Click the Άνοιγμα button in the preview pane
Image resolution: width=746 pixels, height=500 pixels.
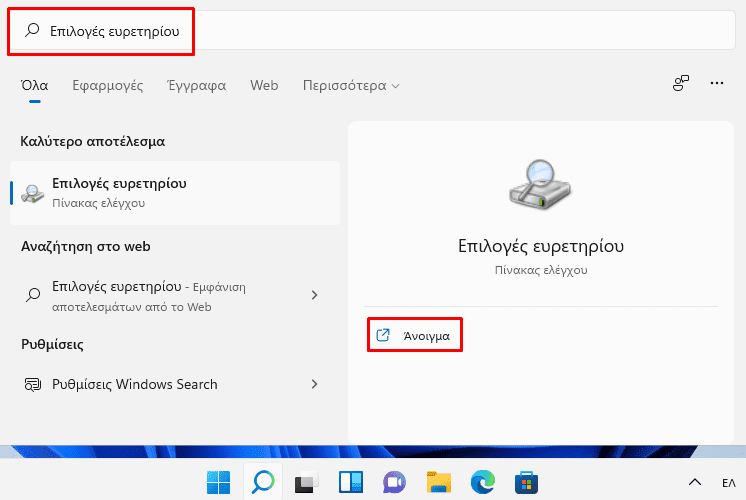click(416, 336)
